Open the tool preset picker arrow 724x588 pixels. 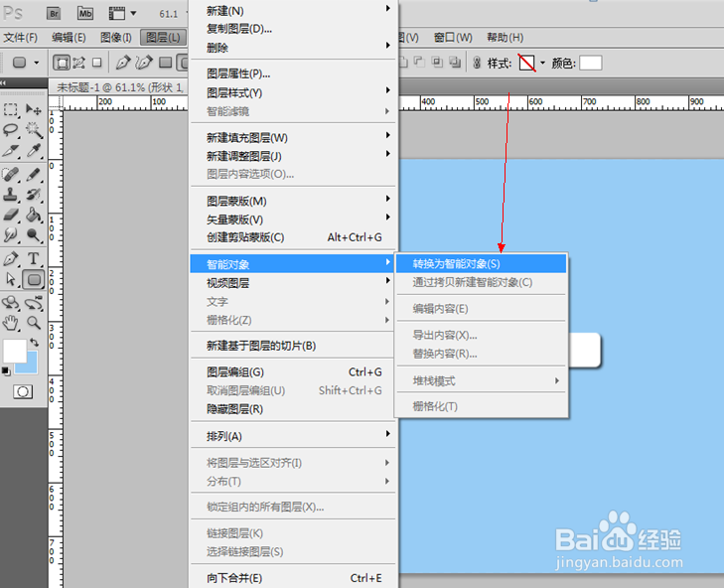coord(37,63)
